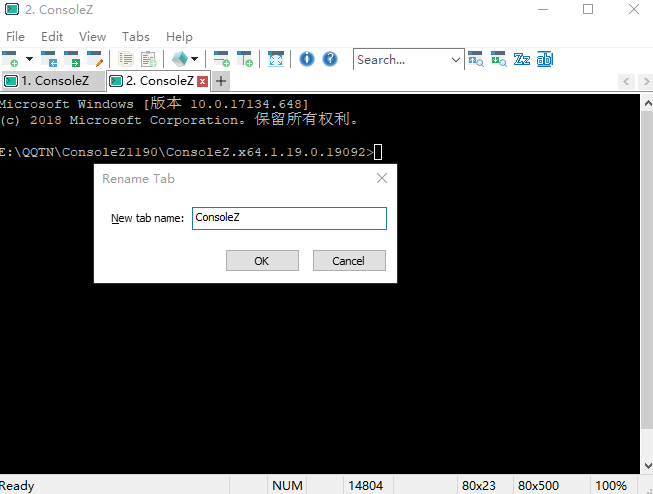Open the View menu
The width and height of the screenshot is (653, 494).
point(92,37)
